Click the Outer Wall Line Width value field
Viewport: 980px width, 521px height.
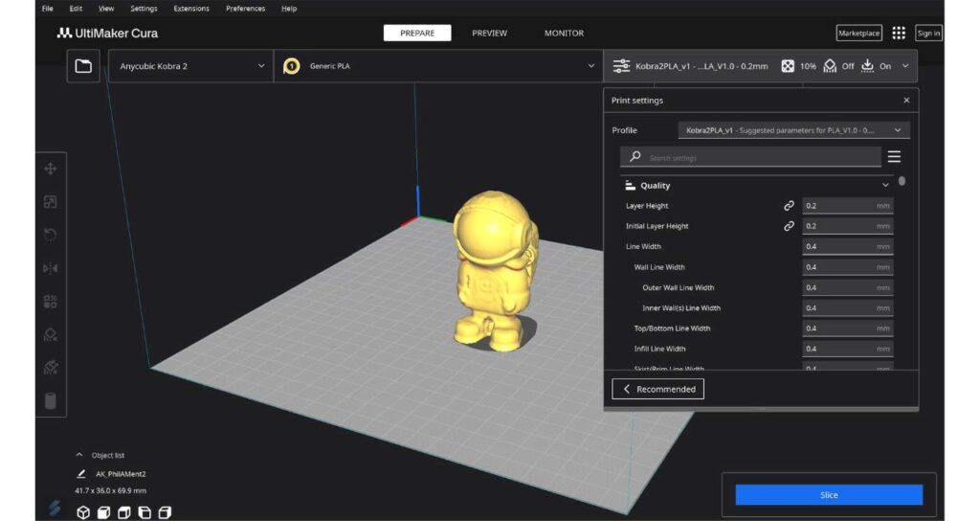click(x=848, y=287)
